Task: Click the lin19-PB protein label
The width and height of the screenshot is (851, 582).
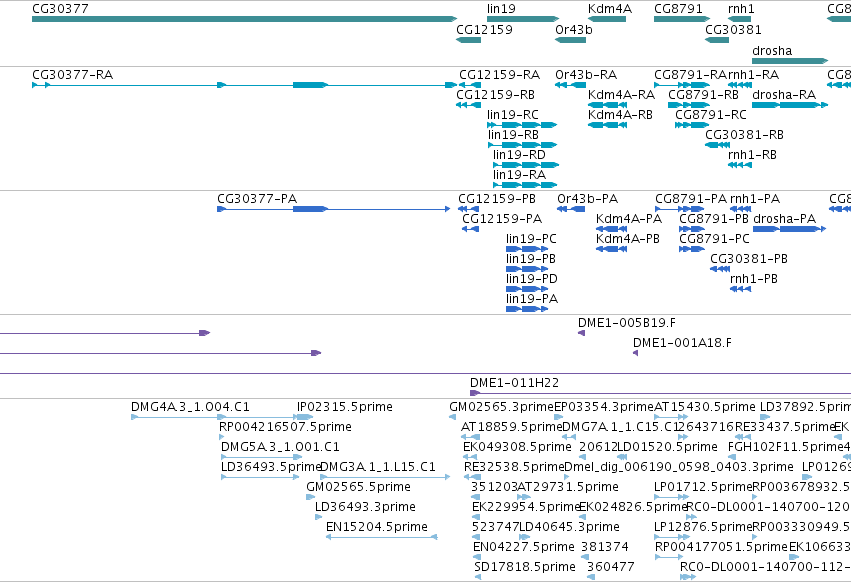Action: click(x=531, y=259)
